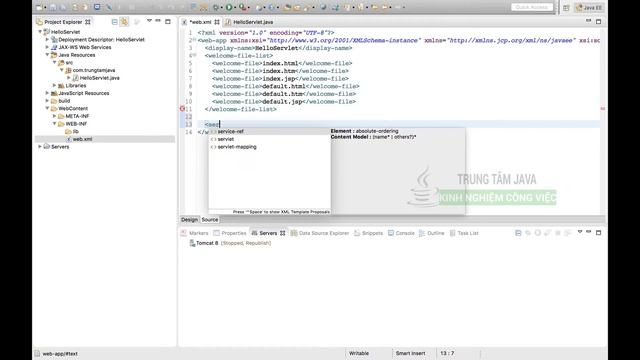Open the Servers view menu arrow

point(580,232)
